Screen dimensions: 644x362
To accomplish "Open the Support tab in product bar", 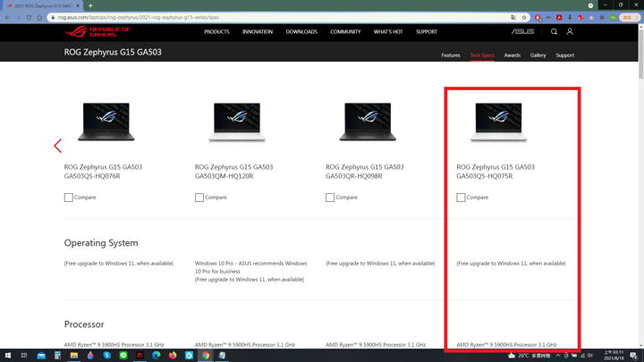I will pyautogui.click(x=564, y=55).
